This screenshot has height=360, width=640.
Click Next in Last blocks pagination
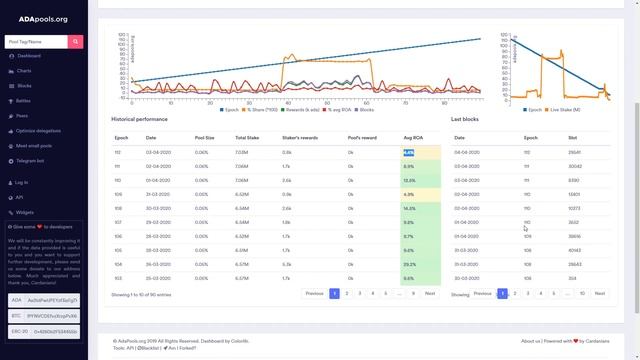tap(600, 293)
